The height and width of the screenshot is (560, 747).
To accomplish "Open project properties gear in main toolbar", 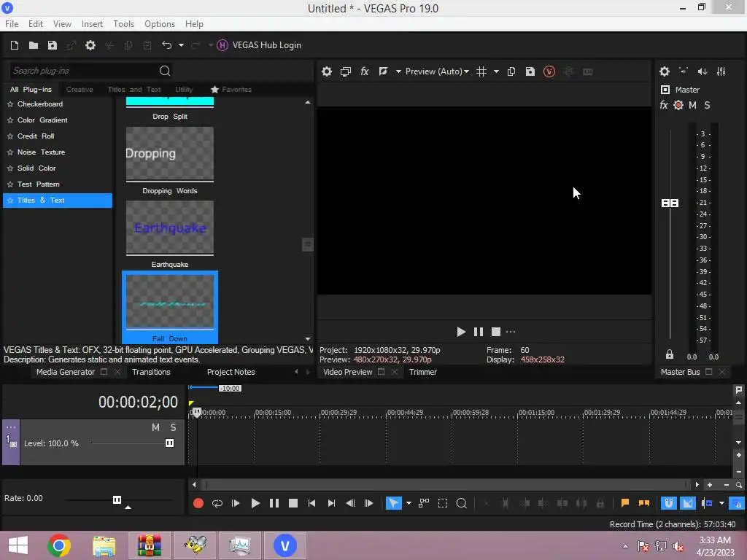I will 90,45.
